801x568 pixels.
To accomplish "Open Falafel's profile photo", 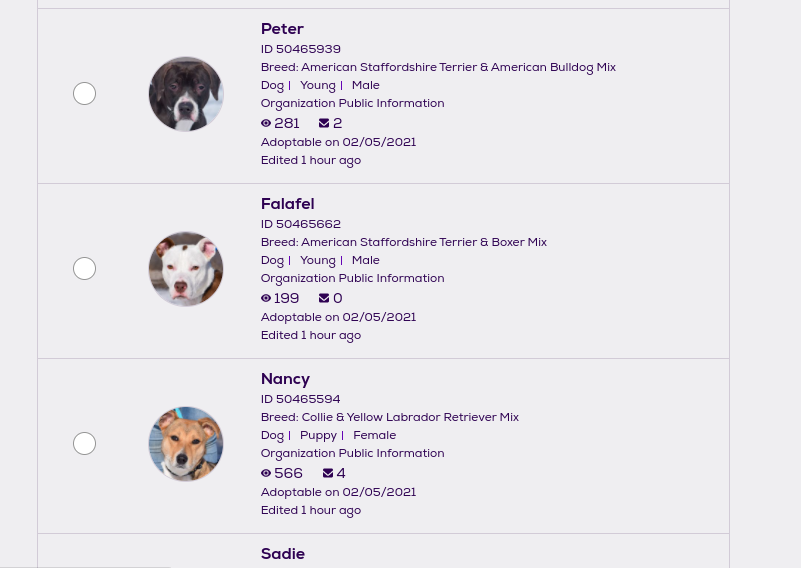I will point(186,269).
